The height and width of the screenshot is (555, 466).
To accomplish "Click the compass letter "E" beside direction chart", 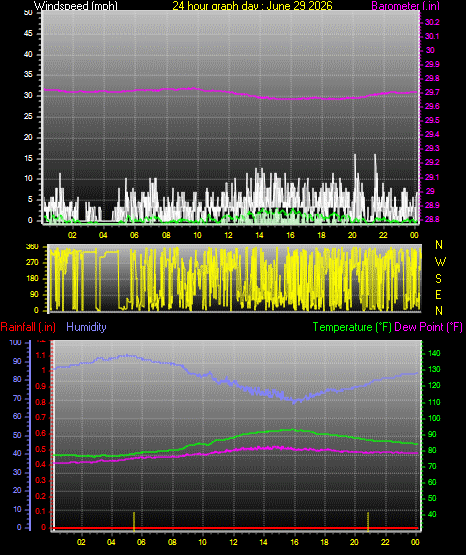I will 438,294.
